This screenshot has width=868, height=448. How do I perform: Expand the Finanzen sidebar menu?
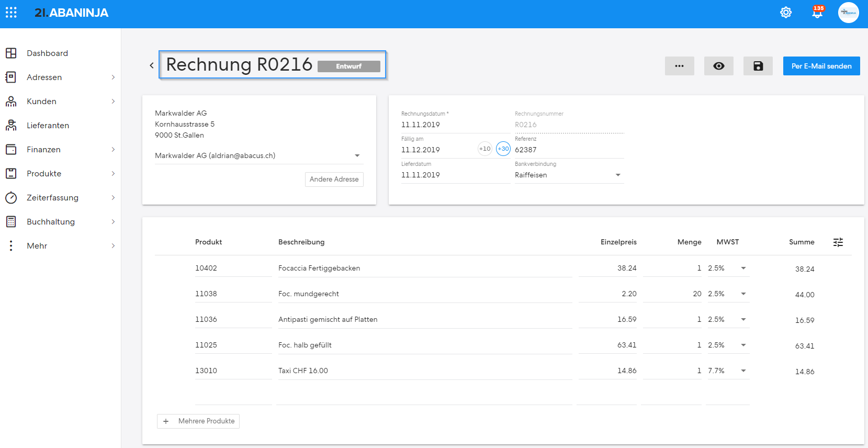[60, 150]
